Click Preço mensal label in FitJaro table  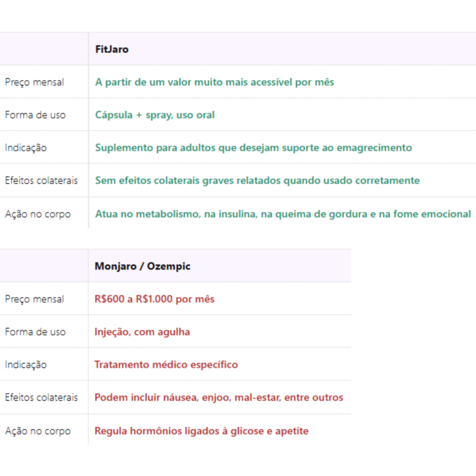pyautogui.click(x=34, y=82)
